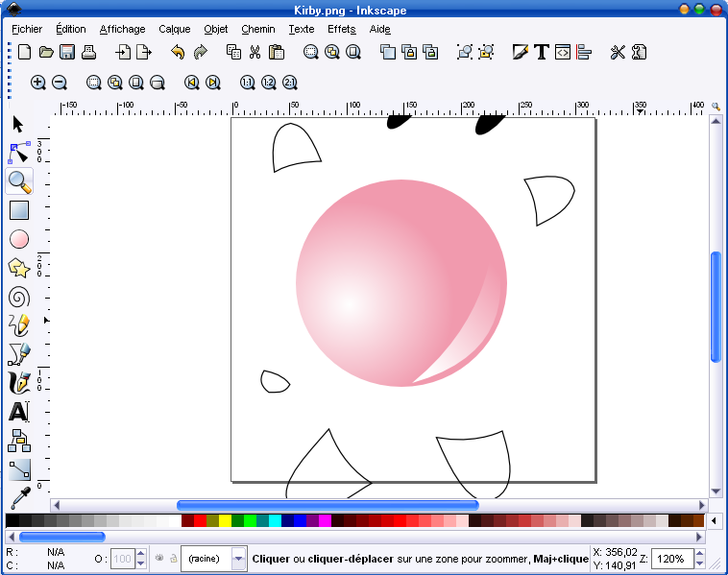The image size is (728, 575).
Task: Open a file with the folder icon
Action: point(46,52)
